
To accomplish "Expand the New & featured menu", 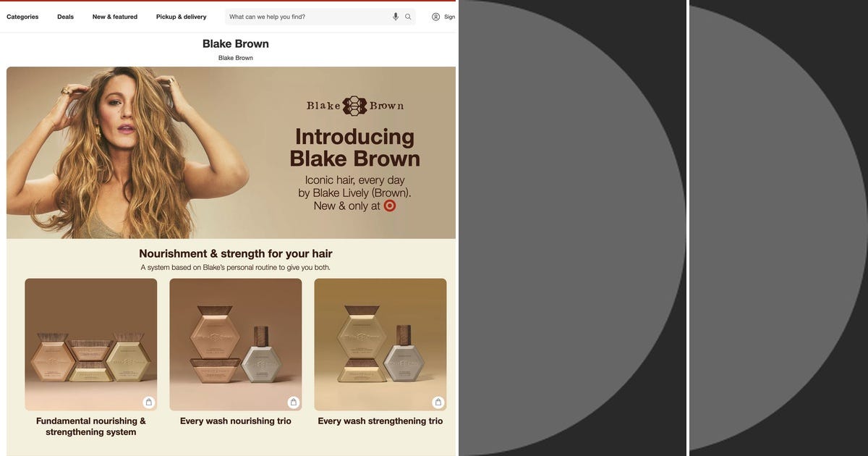I will pos(115,17).
